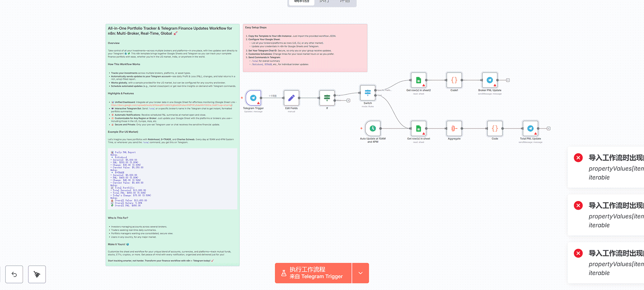Screen dimensions: 644x290
Task: Add a node after Total PNL Update
Action: point(549,129)
